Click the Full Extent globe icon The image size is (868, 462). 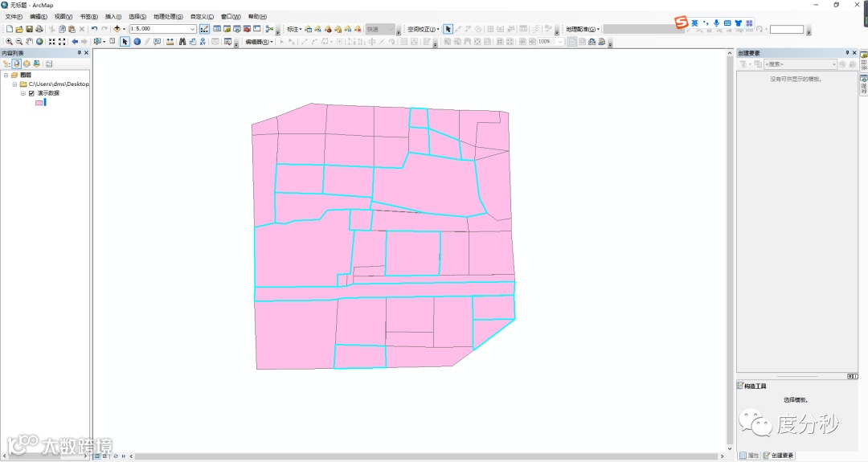[39, 42]
